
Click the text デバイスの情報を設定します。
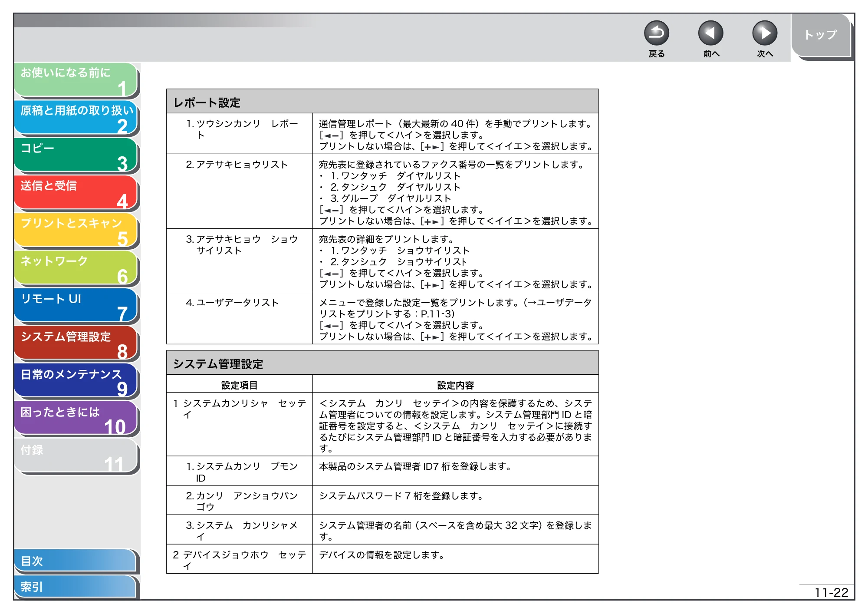(382, 555)
